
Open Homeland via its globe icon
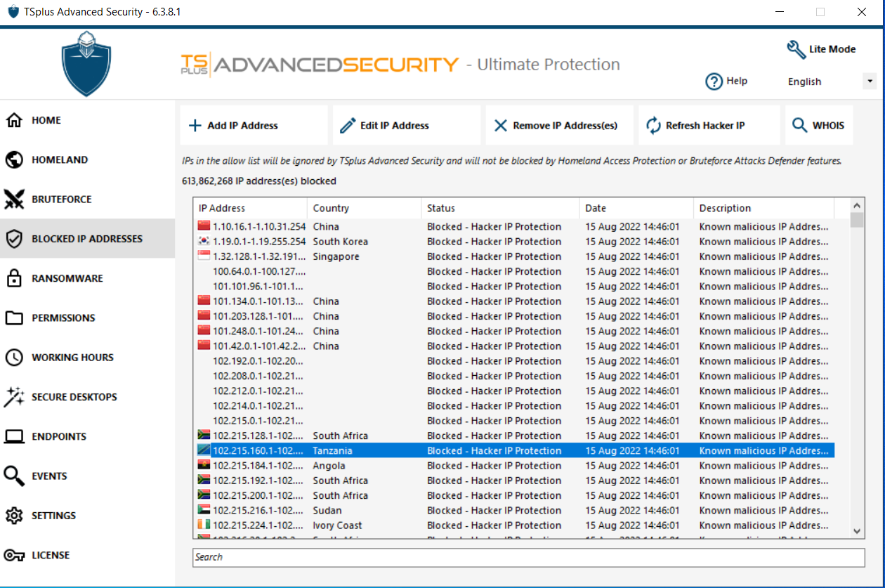point(14,160)
